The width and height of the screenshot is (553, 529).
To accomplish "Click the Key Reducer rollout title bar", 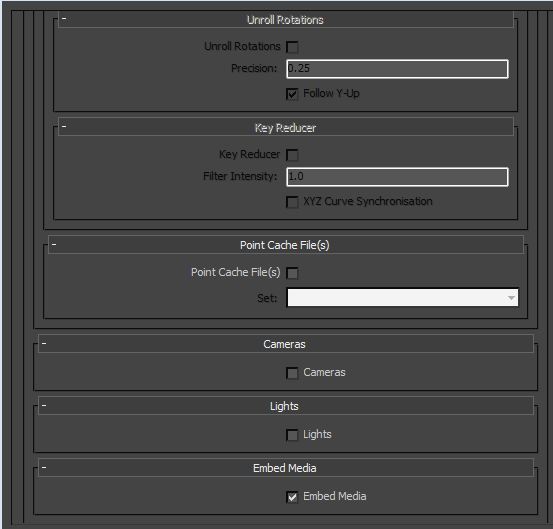I will pos(286,127).
